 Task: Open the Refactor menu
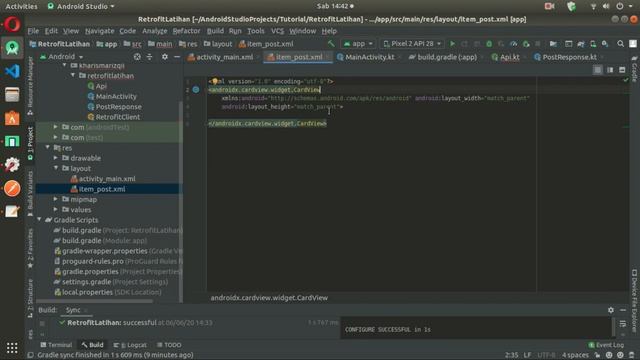coord(186,31)
